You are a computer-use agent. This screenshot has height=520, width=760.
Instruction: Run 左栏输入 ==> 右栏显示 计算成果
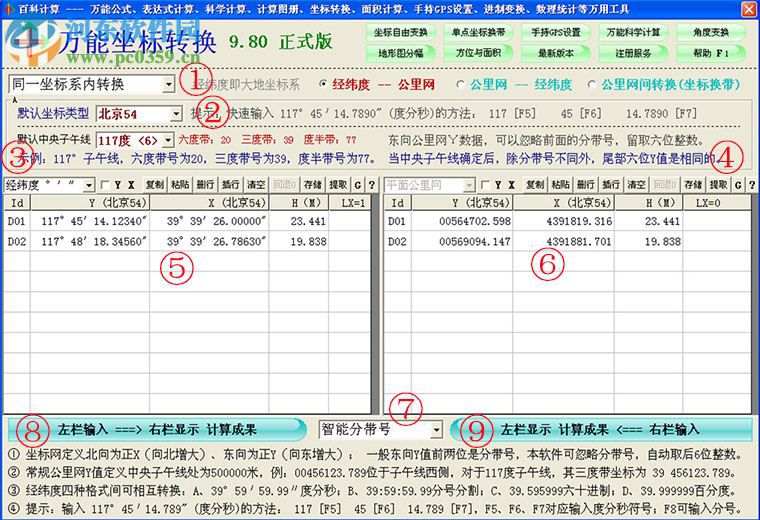(x=158, y=430)
